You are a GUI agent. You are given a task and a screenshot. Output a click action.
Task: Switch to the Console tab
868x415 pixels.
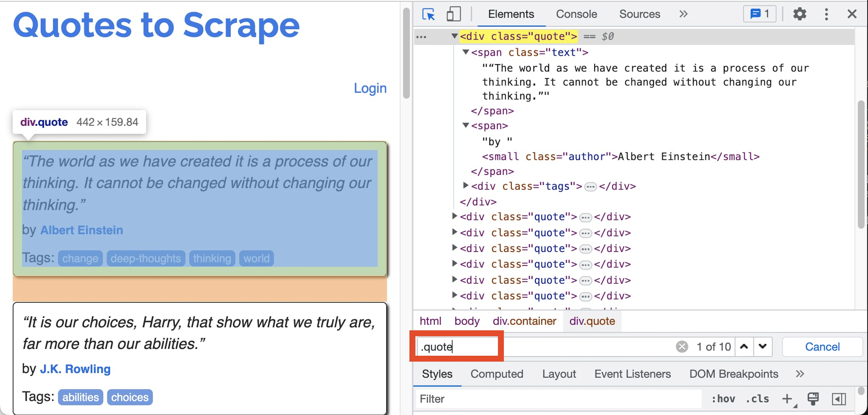pyautogui.click(x=576, y=14)
